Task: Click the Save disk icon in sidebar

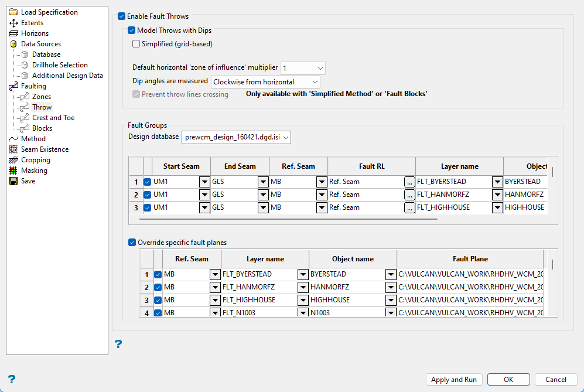Action: tap(13, 181)
